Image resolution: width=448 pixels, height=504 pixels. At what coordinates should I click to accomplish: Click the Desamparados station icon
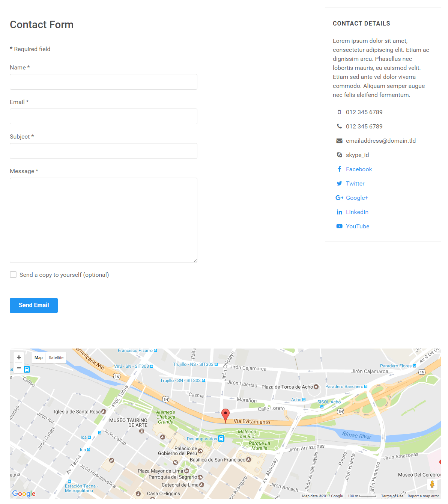[x=221, y=439]
